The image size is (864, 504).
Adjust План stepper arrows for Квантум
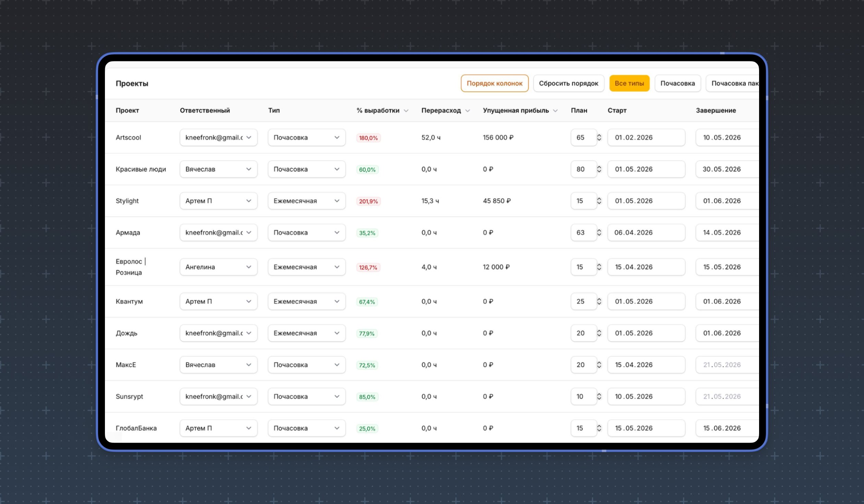599,301
